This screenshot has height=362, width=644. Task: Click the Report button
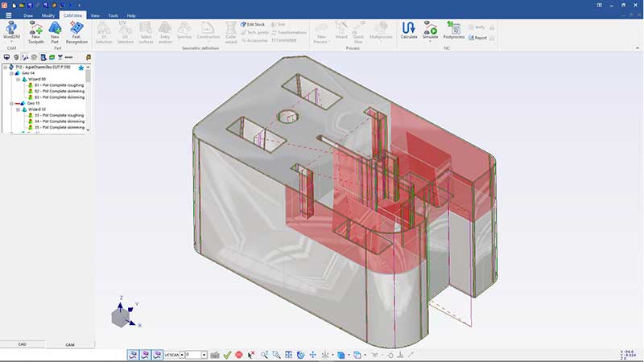pos(480,37)
